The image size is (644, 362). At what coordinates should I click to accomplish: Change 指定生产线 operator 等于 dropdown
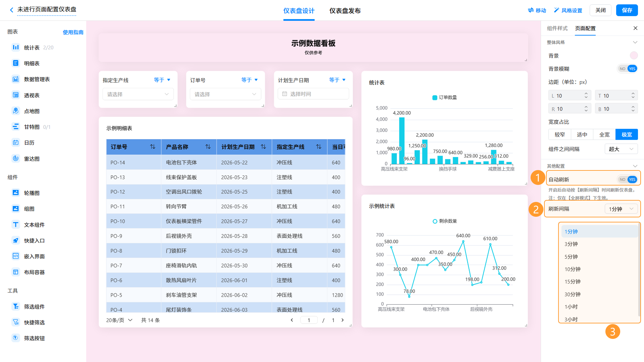[x=162, y=80]
